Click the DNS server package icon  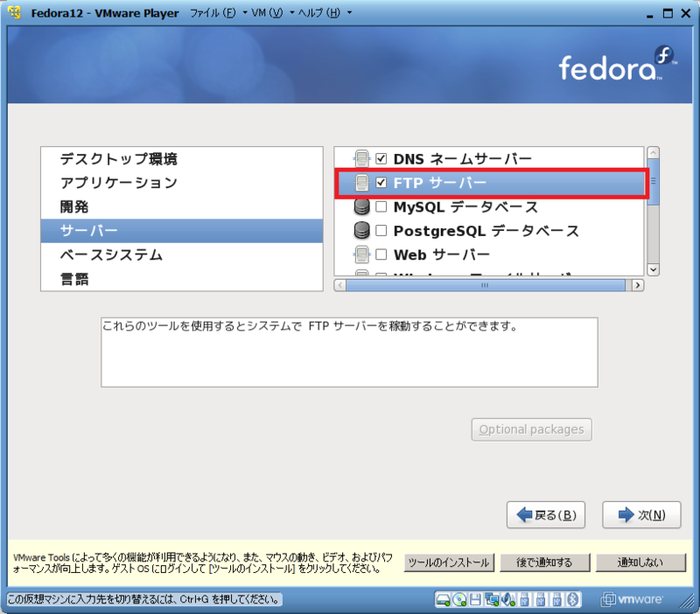362,158
